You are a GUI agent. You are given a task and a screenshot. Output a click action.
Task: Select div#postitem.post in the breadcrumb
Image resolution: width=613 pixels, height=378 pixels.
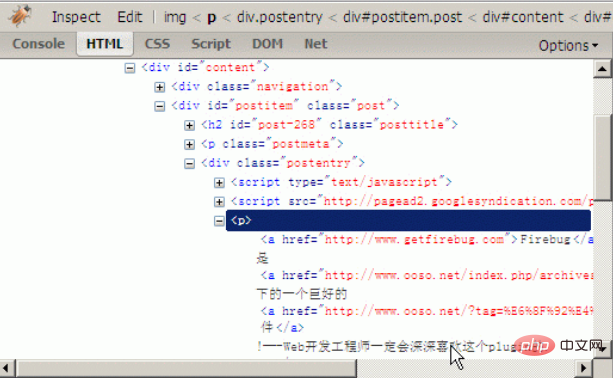click(402, 17)
